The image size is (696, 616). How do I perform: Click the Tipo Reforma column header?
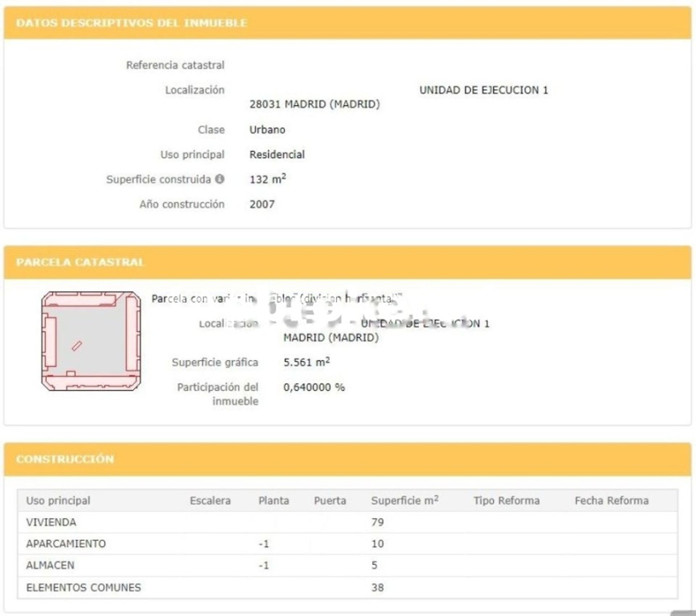(x=506, y=500)
